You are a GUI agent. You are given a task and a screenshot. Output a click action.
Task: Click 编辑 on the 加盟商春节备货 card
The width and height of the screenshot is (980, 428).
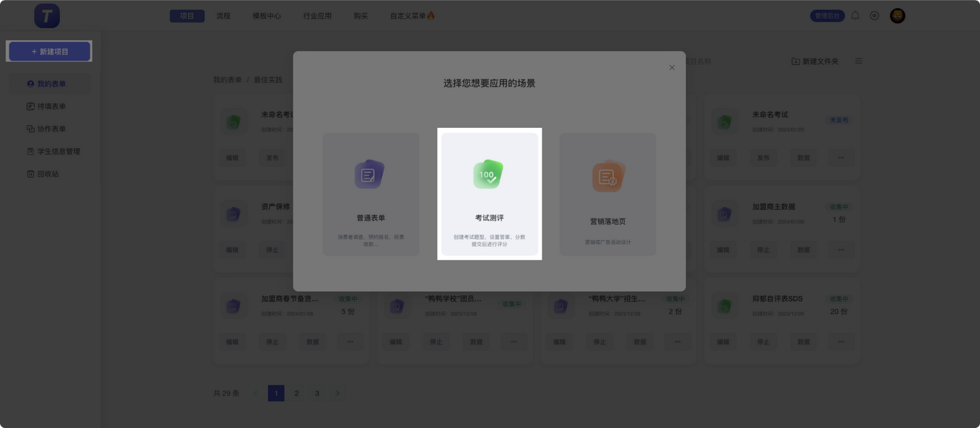pos(233,342)
